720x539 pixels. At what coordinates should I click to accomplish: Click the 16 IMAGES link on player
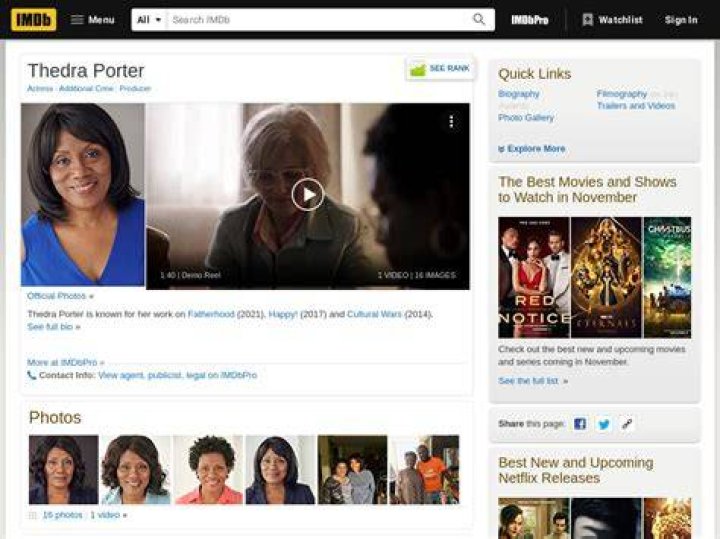(x=435, y=275)
